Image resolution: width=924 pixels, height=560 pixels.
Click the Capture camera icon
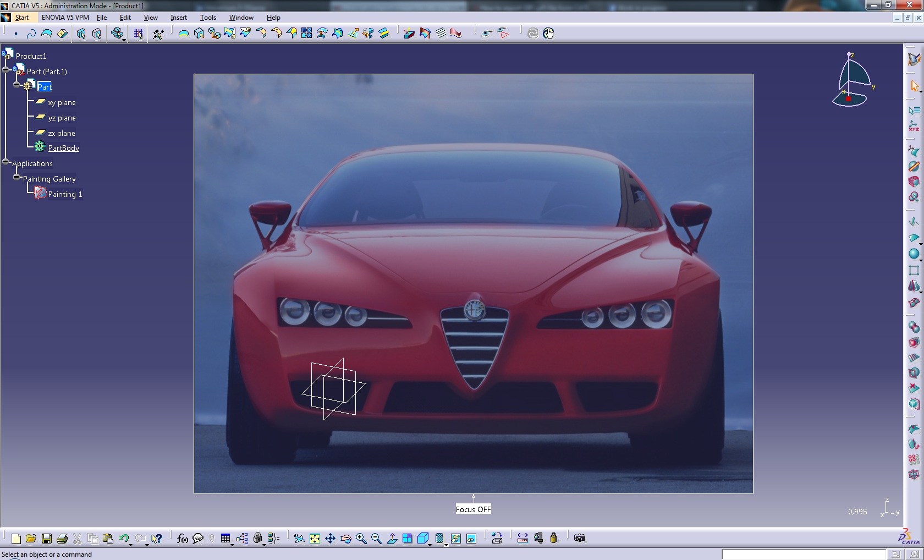coord(580,539)
